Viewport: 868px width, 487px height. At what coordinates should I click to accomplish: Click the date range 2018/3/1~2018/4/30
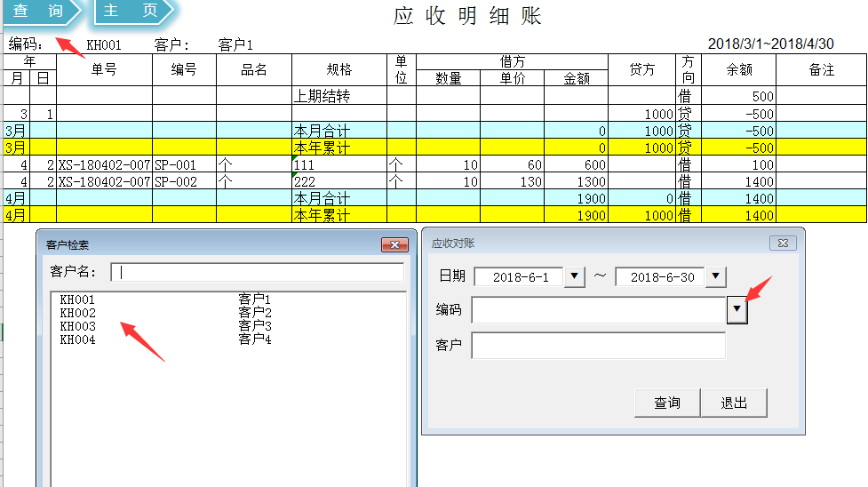tap(770, 44)
